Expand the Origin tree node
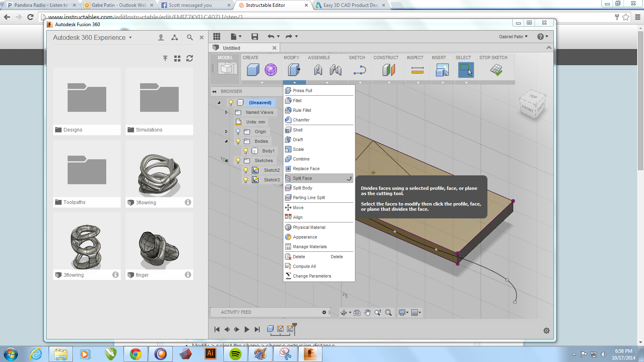644x362 pixels. pyautogui.click(x=226, y=132)
